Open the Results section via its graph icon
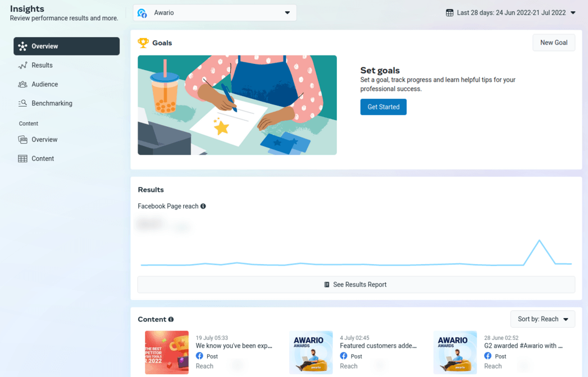The height and width of the screenshot is (377, 588). point(21,65)
